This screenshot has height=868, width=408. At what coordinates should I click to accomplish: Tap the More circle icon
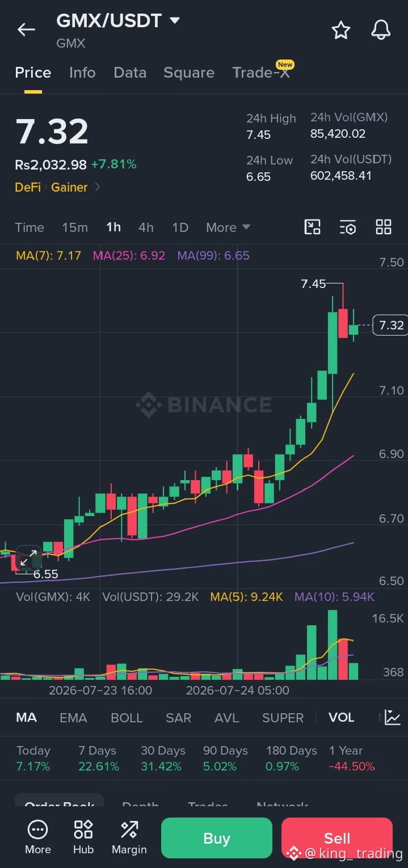pyautogui.click(x=38, y=830)
